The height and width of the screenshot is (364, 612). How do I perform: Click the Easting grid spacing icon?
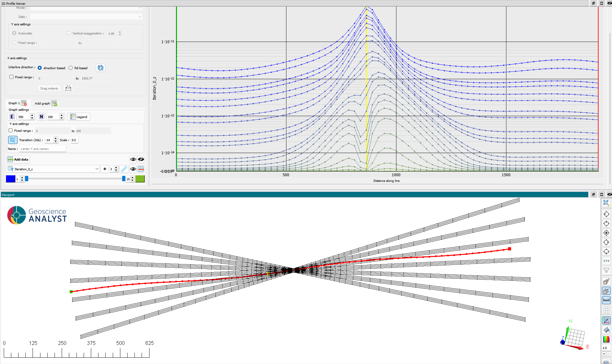pos(12,117)
